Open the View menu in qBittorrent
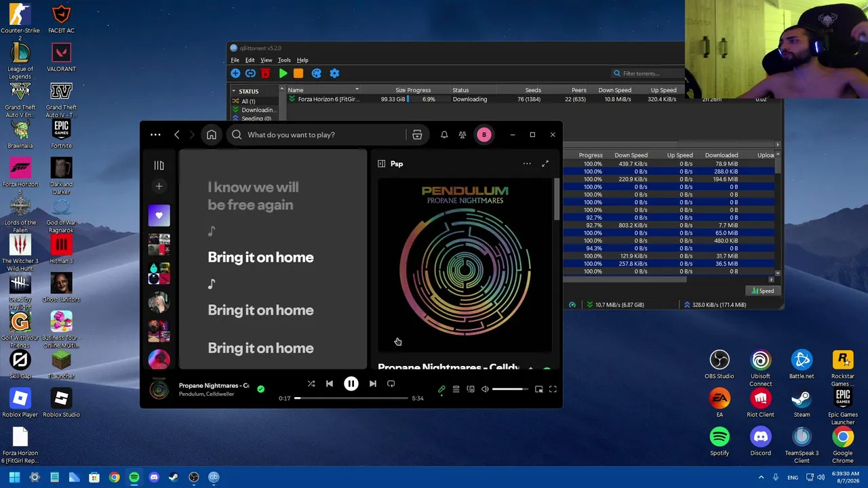The width and height of the screenshot is (868, 488). [x=267, y=60]
